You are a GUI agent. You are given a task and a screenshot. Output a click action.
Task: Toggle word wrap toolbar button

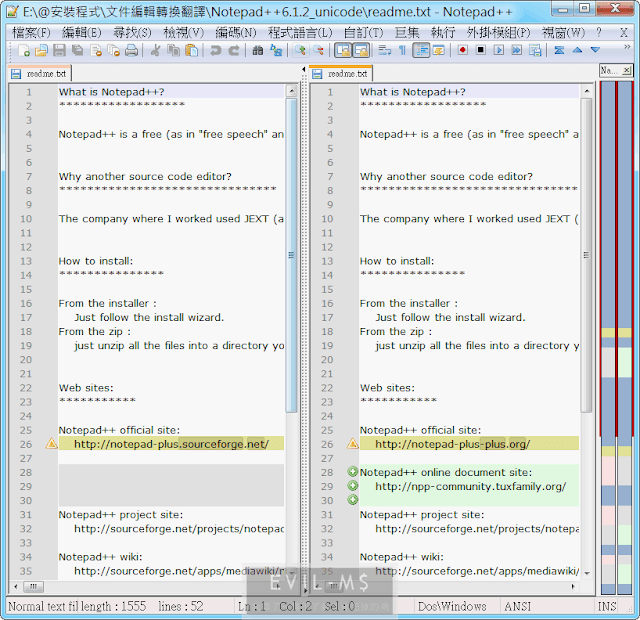pyautogui.click(x=384, y=50)
